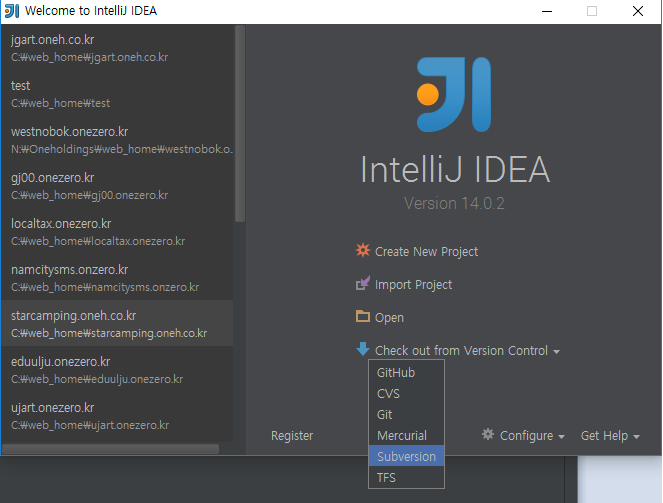Minimize the Welcome to IntelliJ IDEA window
663x503 pixels.
coord(547,11)
